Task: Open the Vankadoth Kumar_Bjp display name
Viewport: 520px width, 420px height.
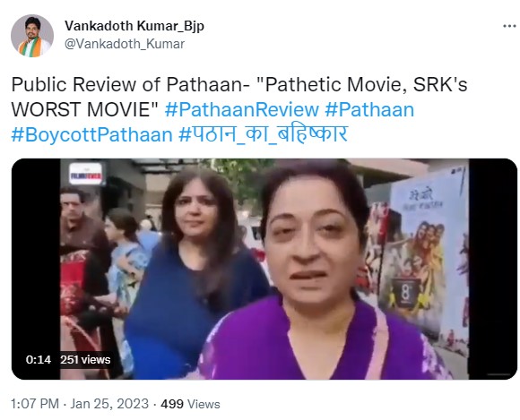Action: tap(134, 25)
